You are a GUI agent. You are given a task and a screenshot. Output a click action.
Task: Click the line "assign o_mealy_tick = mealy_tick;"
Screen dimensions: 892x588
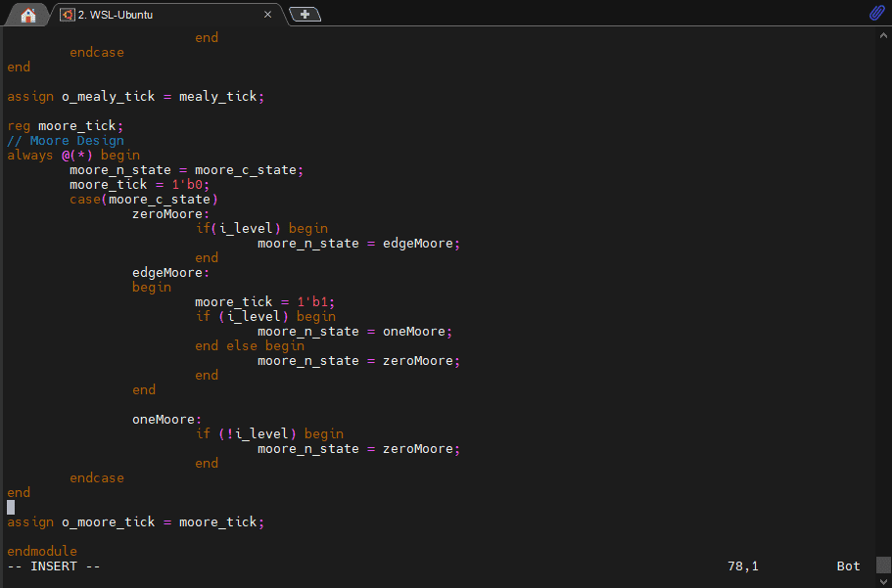tap(136, 97)
